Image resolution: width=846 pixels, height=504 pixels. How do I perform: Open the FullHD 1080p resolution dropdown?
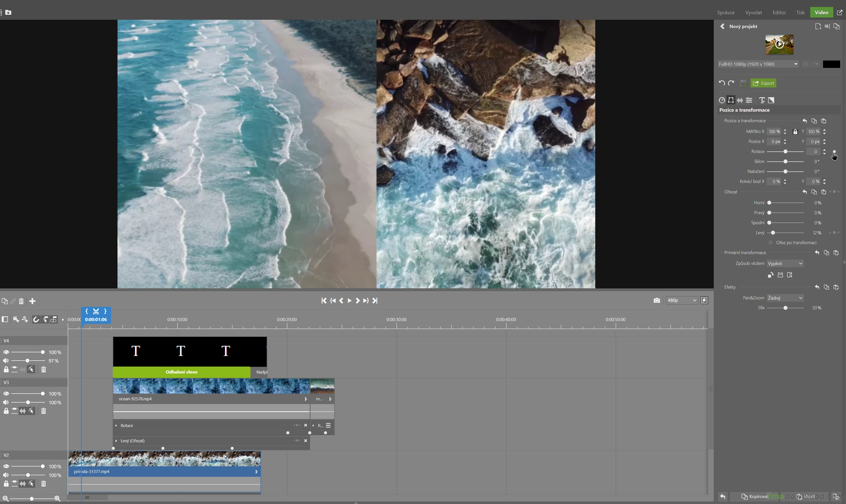point(758,64)
